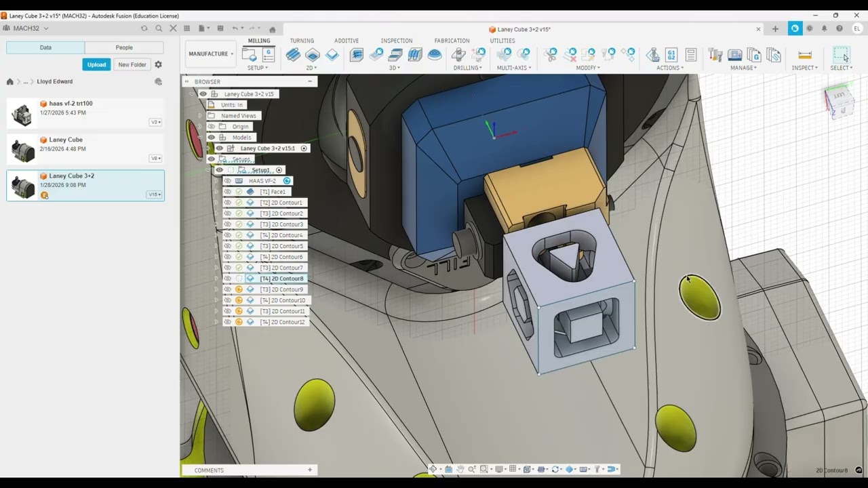Viewport: 868px width, 488px height.
Task: Click the Job Status clock icon
Action: click(x=810, y=28)
